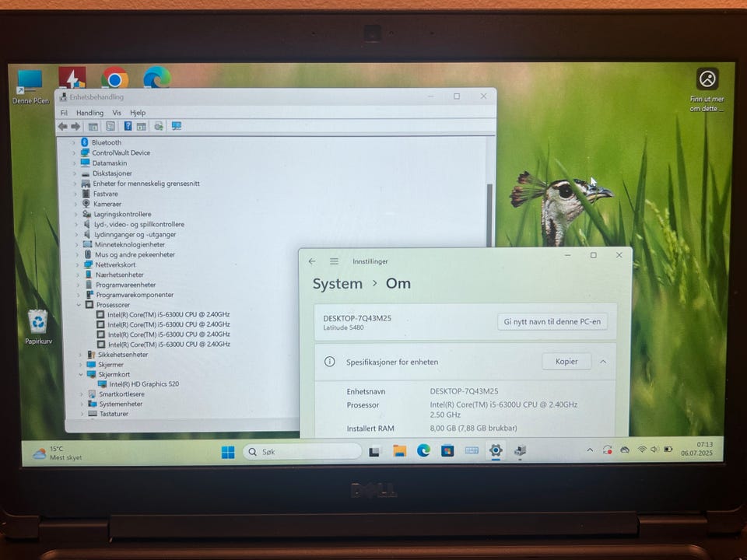Open Edge from the taskbar

[x=423, y=450]
